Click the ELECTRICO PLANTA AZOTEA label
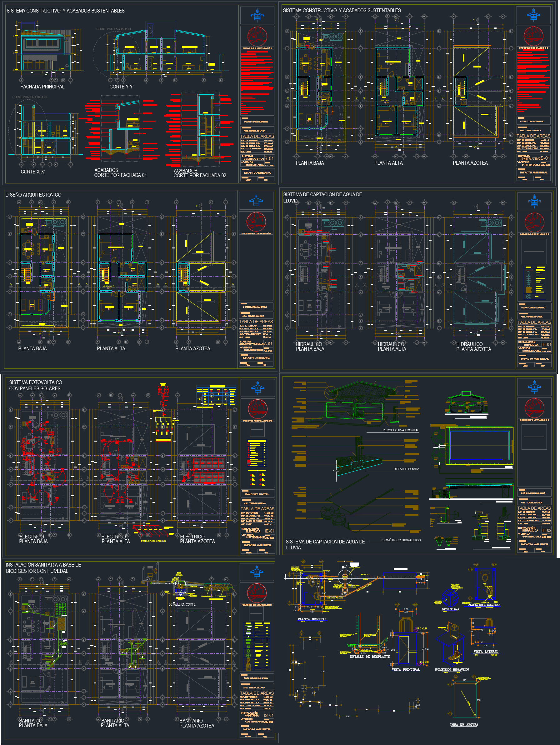This screenshot has width=560, height=745. point(197,539)
